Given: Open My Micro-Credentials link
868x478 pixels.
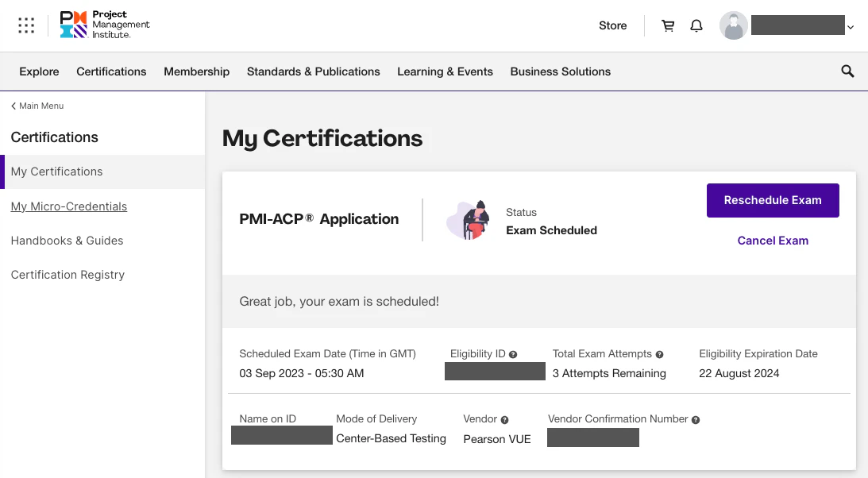Looking at the screenshot, I should 68,206.
